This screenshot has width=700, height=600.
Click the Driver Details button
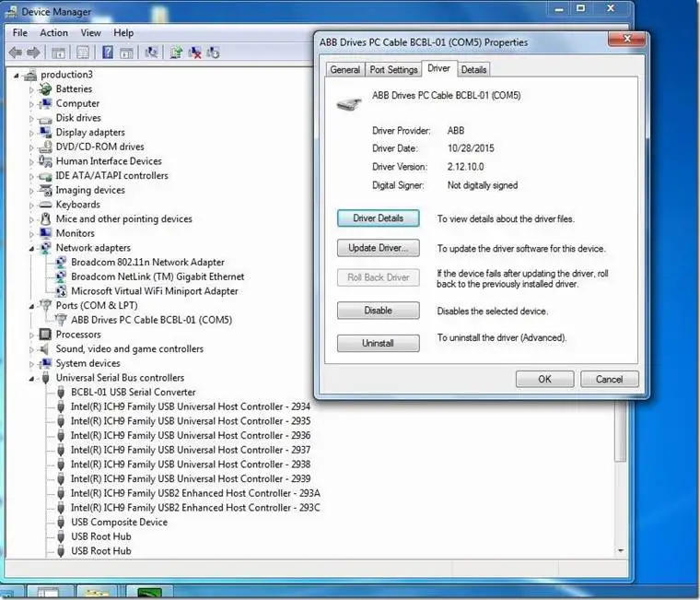point(378,218)
